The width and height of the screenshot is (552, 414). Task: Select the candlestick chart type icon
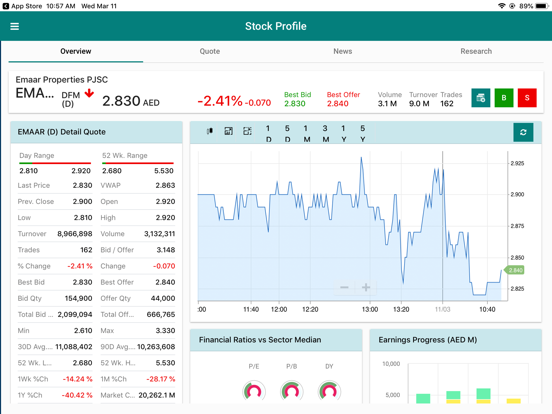(x=210, y=131)
